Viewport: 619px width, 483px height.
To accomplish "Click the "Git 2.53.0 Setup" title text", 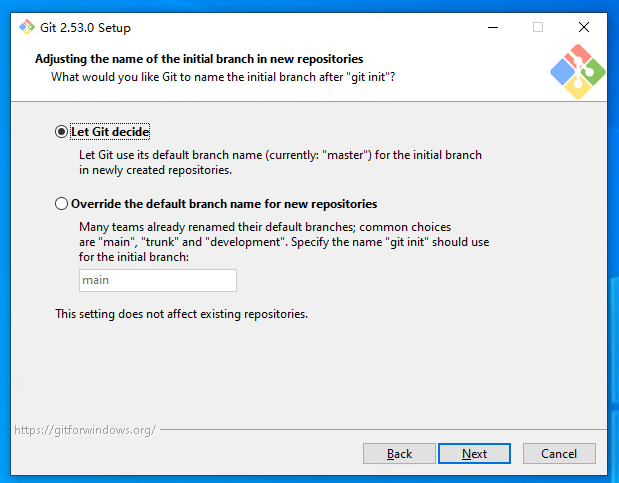I will coord(84,28).
